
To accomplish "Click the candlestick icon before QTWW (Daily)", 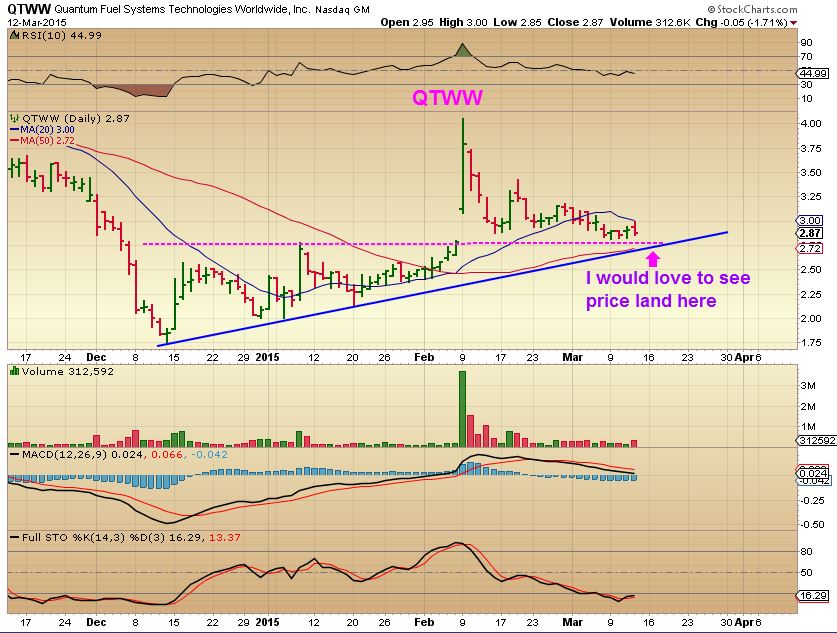I will pyautogui.click(x=15, y=118).
